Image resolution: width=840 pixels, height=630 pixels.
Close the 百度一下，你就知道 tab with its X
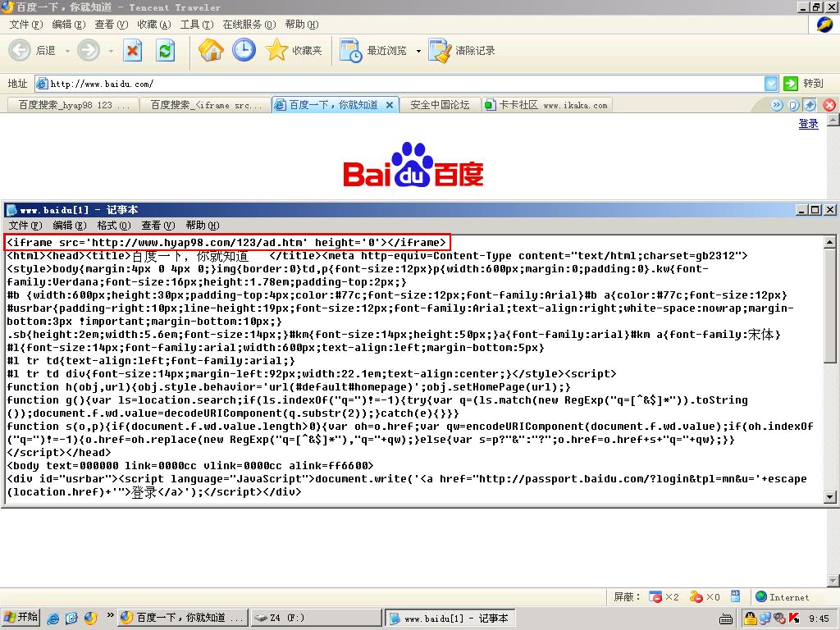coord(390,105)
